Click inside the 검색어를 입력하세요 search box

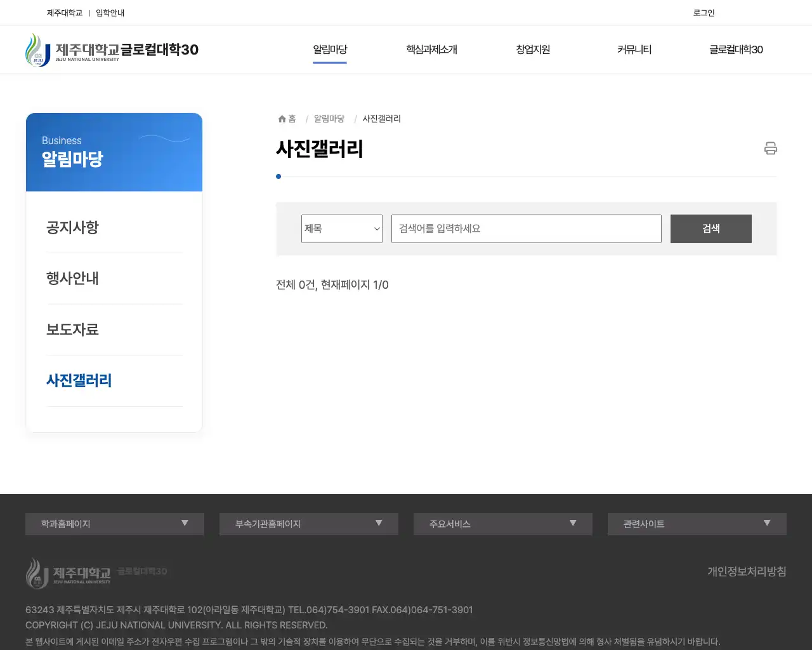526,229
